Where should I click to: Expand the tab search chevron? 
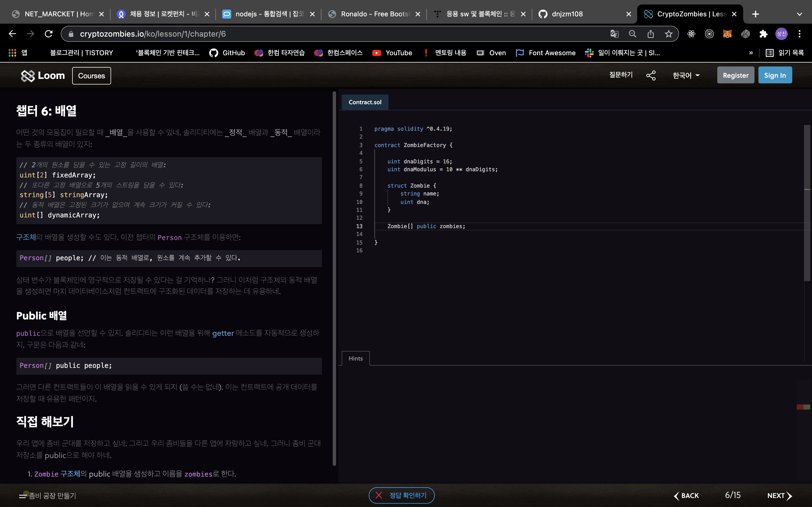[799, 14]
